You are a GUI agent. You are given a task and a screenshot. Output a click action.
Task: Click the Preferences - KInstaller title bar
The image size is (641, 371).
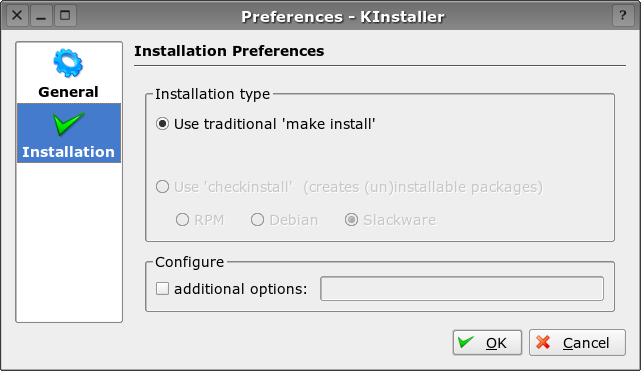(x=343, y=16)
